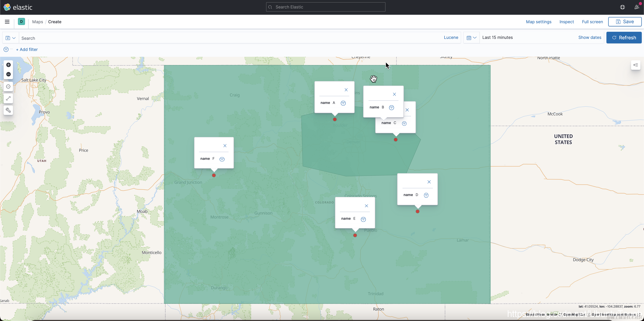Close the name D tooltip
This screenshot has height=321, width=644.
coord(429,182)
